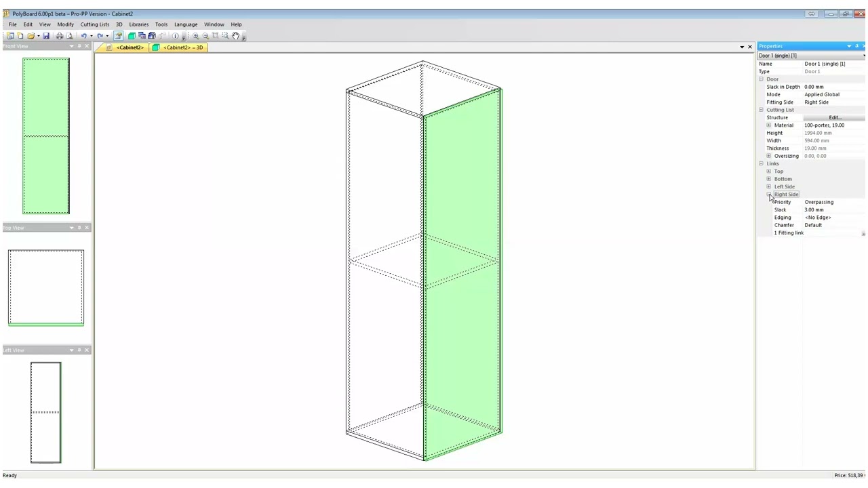Viewport: 868px width, 488px height.
Task: Collapse the Cutting List section
Action: [x=761, y=110]
